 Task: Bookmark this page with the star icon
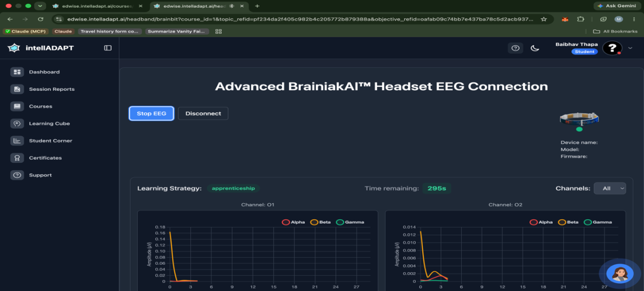point(544,19)
